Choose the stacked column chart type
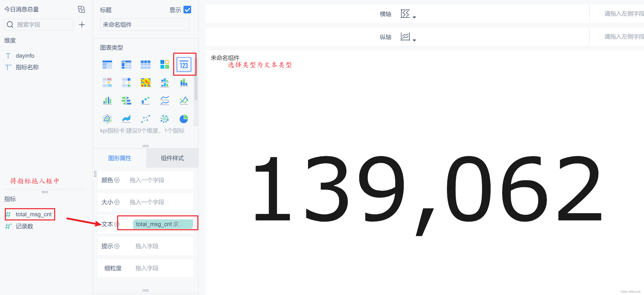 [184, 83]
